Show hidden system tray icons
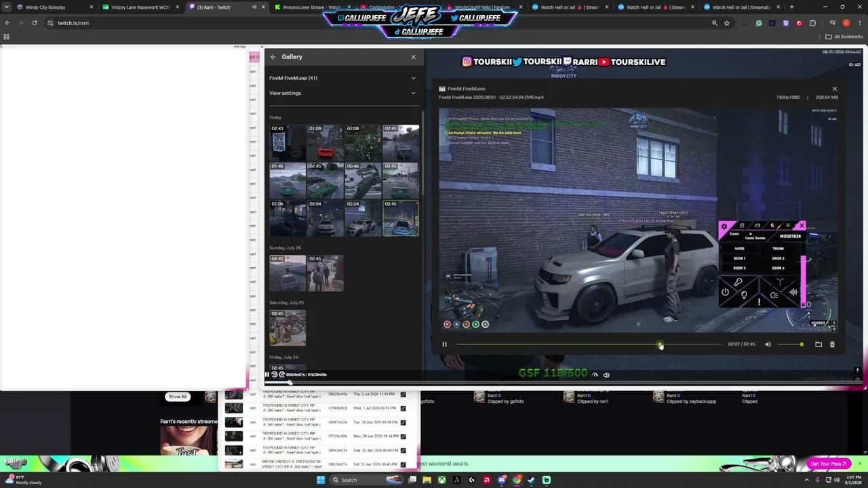Screen dimensions: 868x488 pyautogui.click(x=806, y=480)
